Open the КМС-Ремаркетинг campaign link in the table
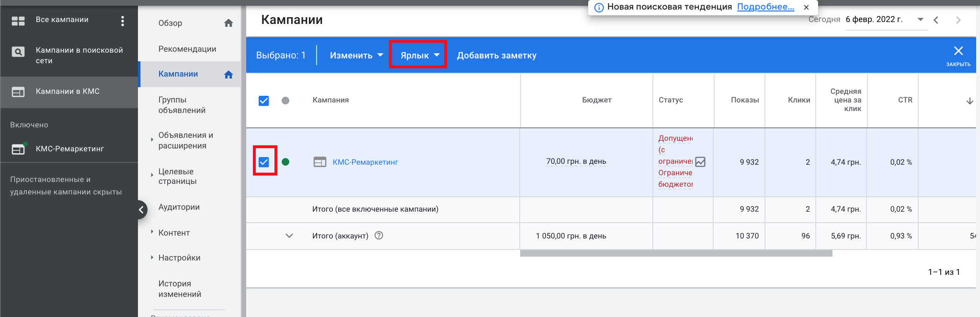Screen dimensions: 980x317 click(x=365, y=162)
